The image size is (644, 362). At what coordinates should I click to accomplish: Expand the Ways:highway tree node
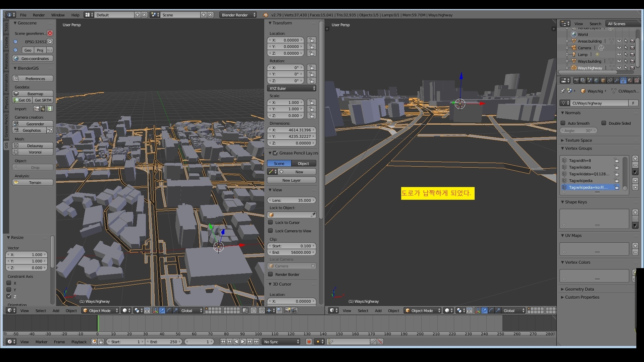[567, 68]
